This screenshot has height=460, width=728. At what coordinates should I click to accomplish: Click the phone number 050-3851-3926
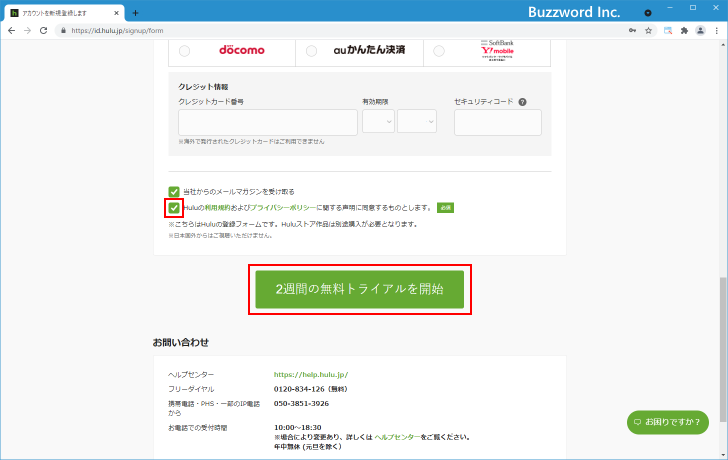coord(301,404)
